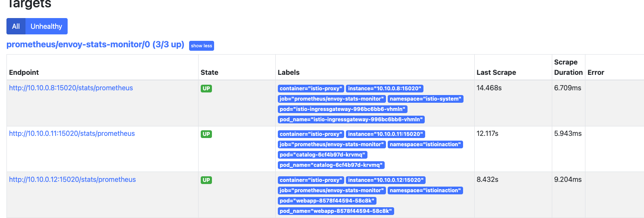This screenshot has height=218, width=644.
Task: Click namespace label in webapp pod row
Action: (425, 190)
